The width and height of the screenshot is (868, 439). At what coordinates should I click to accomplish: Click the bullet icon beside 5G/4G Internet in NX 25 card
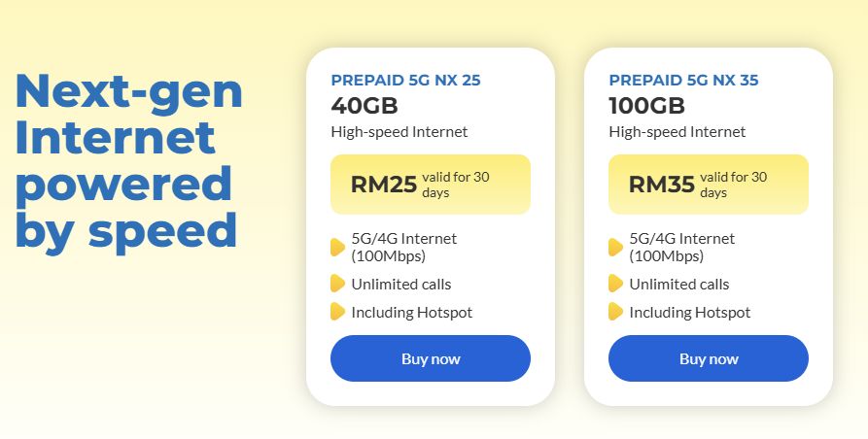pos(337,248)
